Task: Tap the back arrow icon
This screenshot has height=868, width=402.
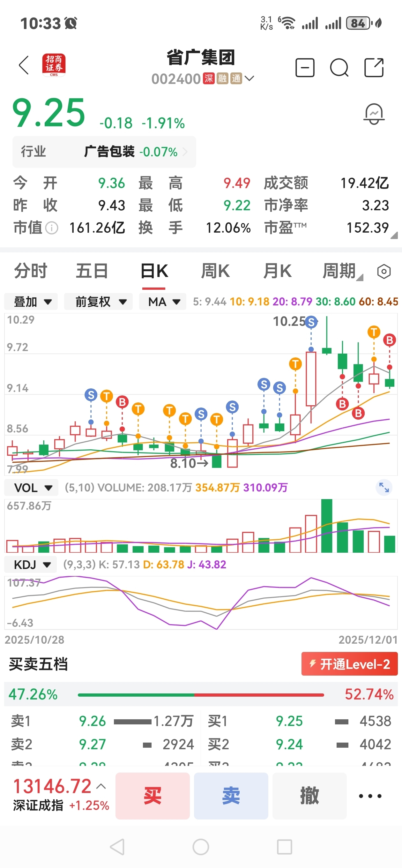Action: click(24, 65)
